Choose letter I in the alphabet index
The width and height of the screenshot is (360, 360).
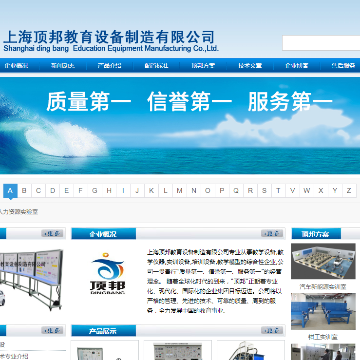click(x=123, y=191)
